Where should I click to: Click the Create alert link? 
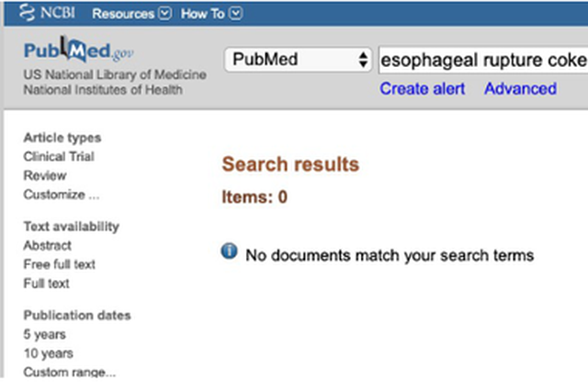tap(422, 89)
